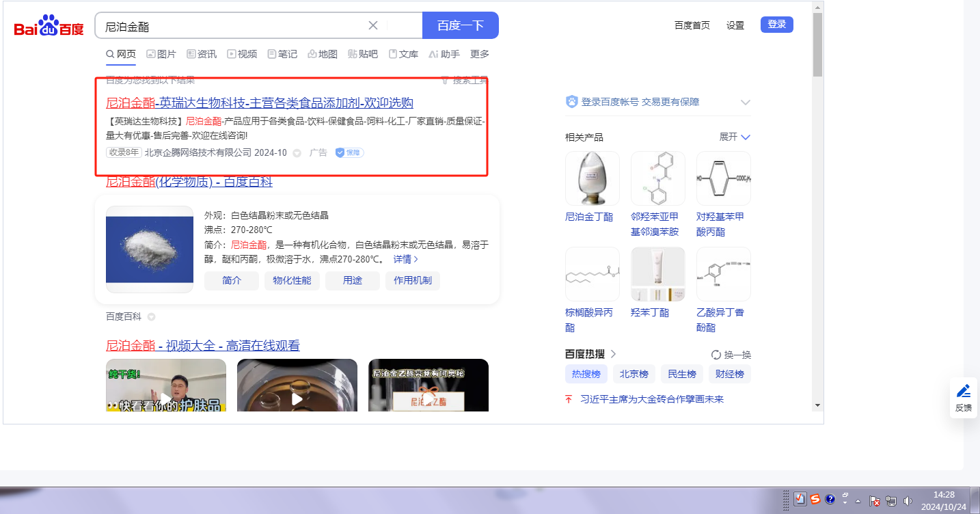Click the 保障 guarantee badge on the ad
This screenshot has height=514, width=980.
(349, 152)
